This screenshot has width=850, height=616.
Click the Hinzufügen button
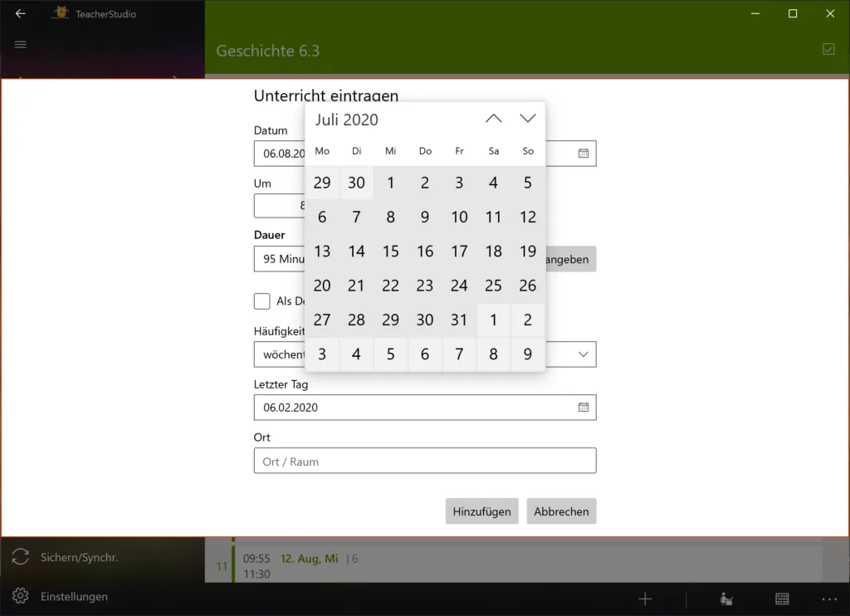(x=482, y=511)
